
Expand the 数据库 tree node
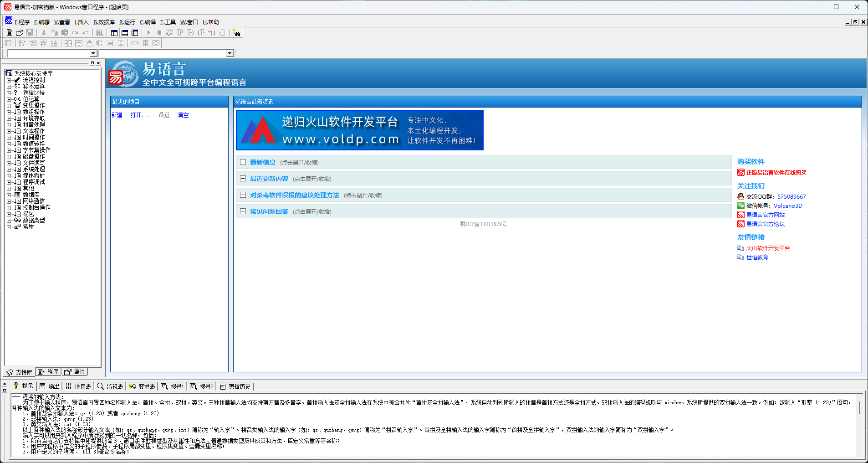[9, 195]
